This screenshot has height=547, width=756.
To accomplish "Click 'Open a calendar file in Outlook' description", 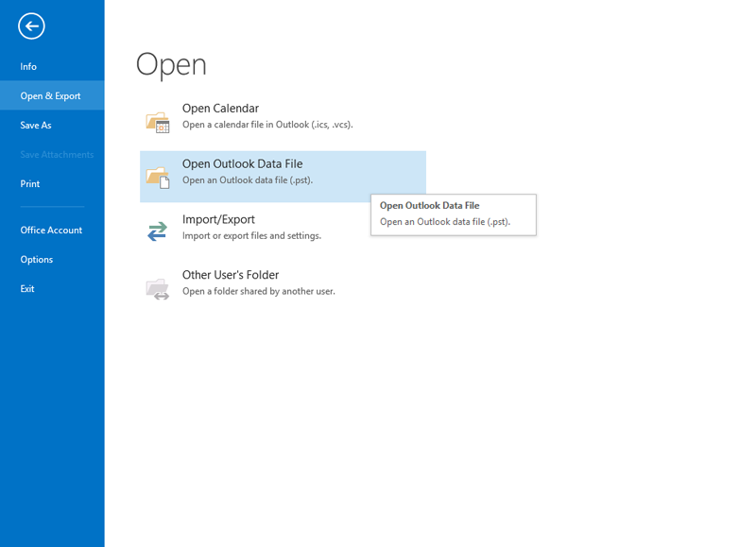I will [x=267, y=125].
